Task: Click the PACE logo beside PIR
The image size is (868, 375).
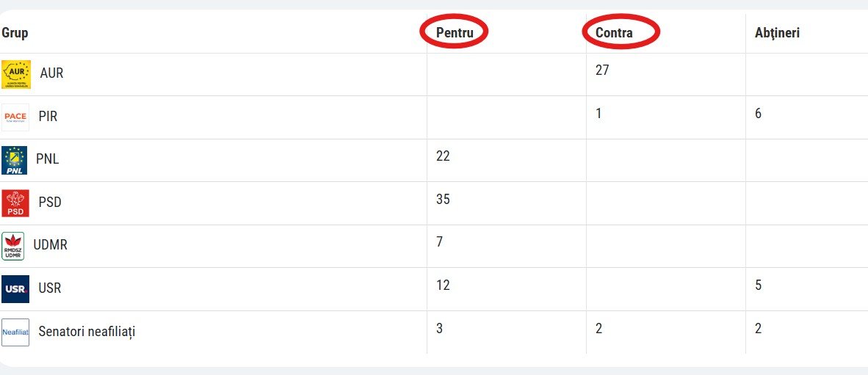Action: coord(15,117)
